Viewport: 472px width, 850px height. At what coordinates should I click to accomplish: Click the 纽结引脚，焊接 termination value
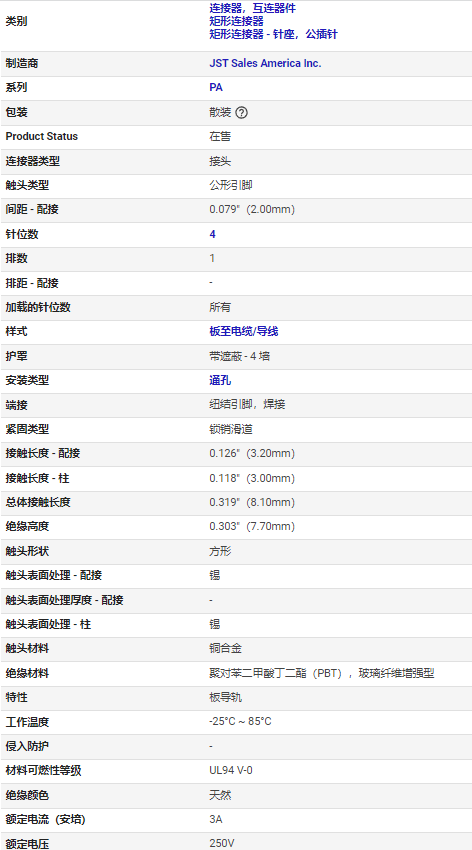click(247, 404)
